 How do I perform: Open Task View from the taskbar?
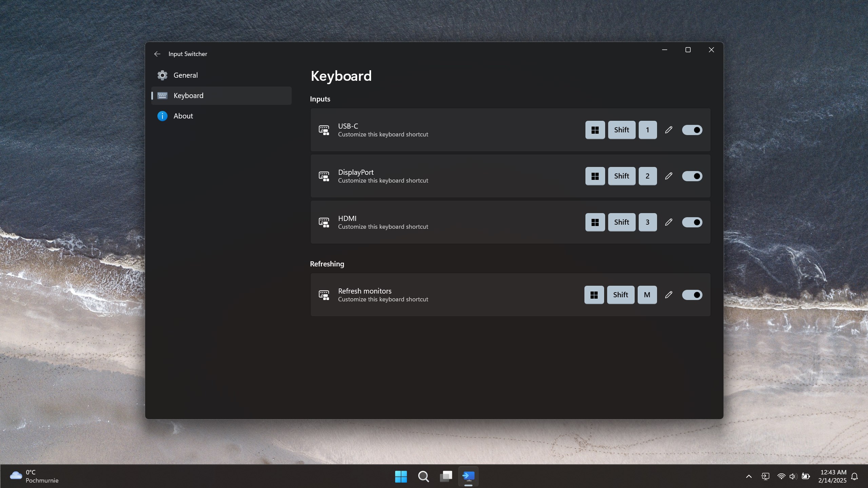pyautogui.click(x=445, y=476)
